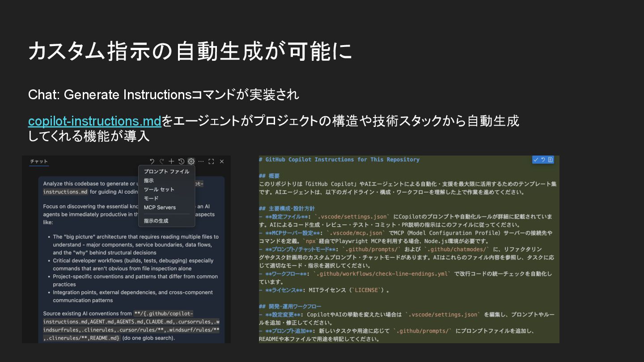Start a new chat with plus icon
Image resolution: width=644 pixels, height=362 pixels.
pyautogui.click(x=171, y=161)
